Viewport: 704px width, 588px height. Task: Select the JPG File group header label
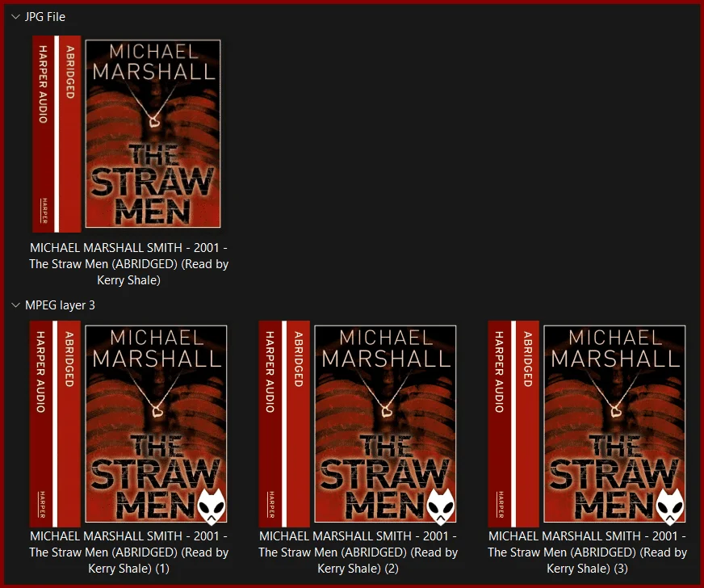point(45,17)
